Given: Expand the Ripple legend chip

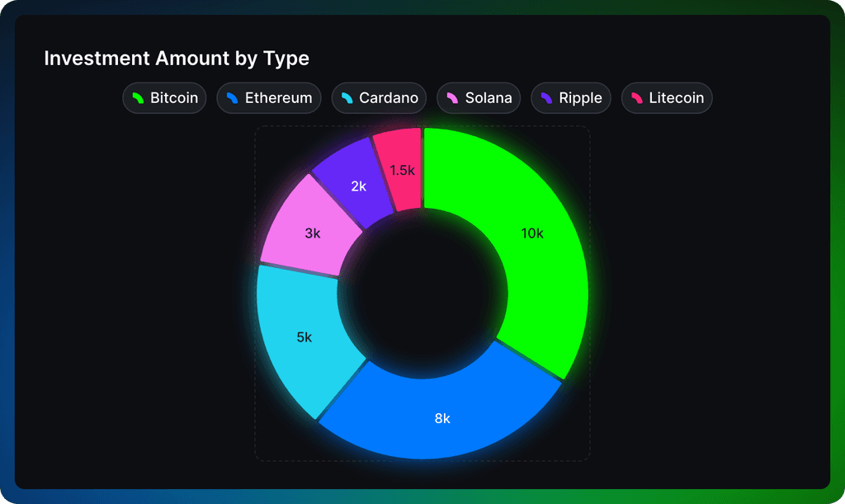Looking at the screenshot, I should tap(571, 97).
